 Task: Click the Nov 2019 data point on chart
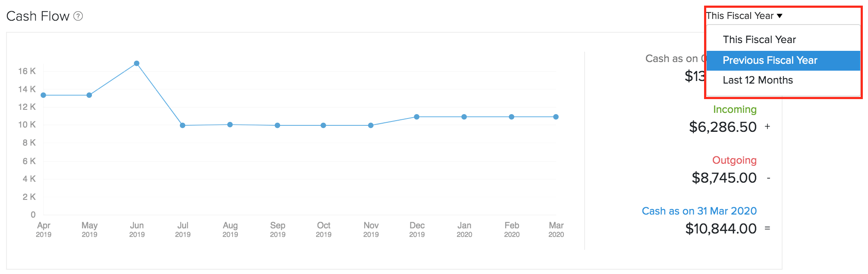pyautogui.click(x=371, y=125)
